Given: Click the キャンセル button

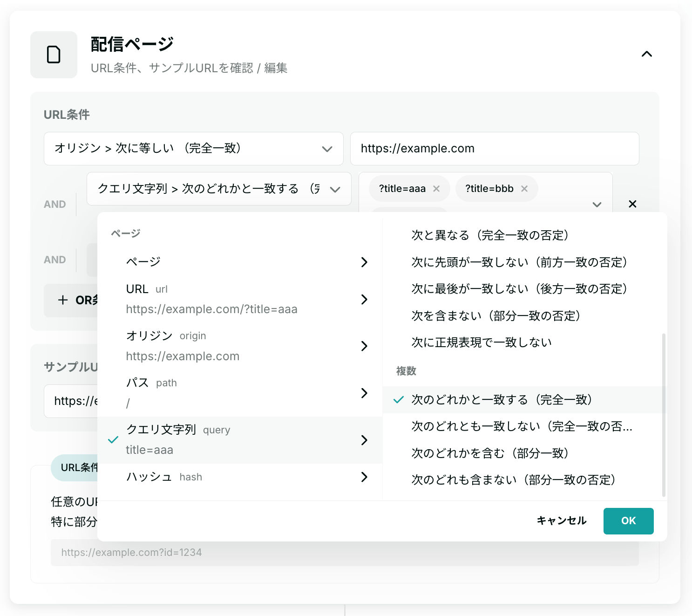Looking at the screenshot, I should (561, 520).
